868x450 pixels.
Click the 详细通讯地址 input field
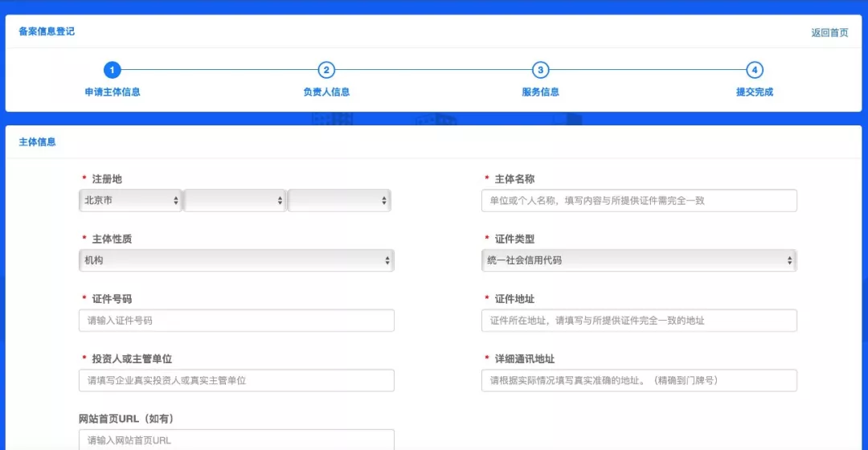(x=638, y=380)
